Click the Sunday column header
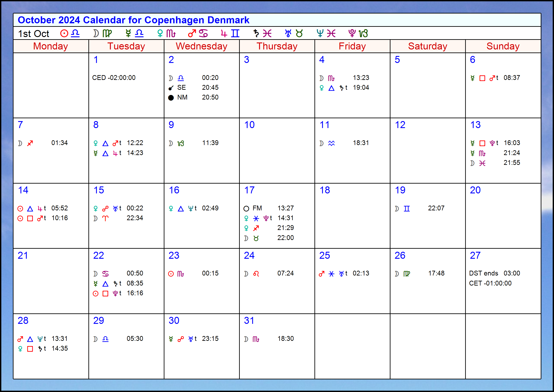The height and width of the screenshot is (392, 554). [x=503, y=46]
